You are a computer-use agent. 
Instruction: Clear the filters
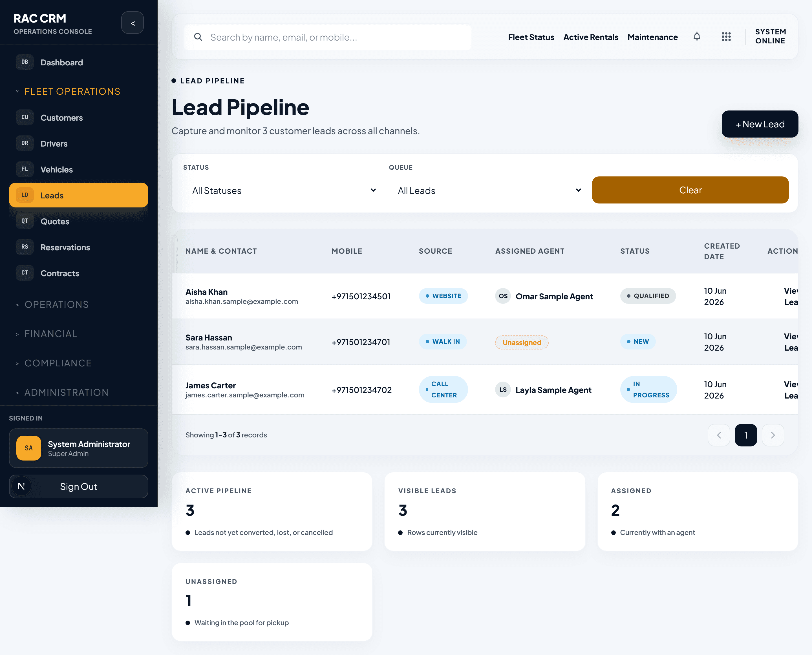coord(690,190)
